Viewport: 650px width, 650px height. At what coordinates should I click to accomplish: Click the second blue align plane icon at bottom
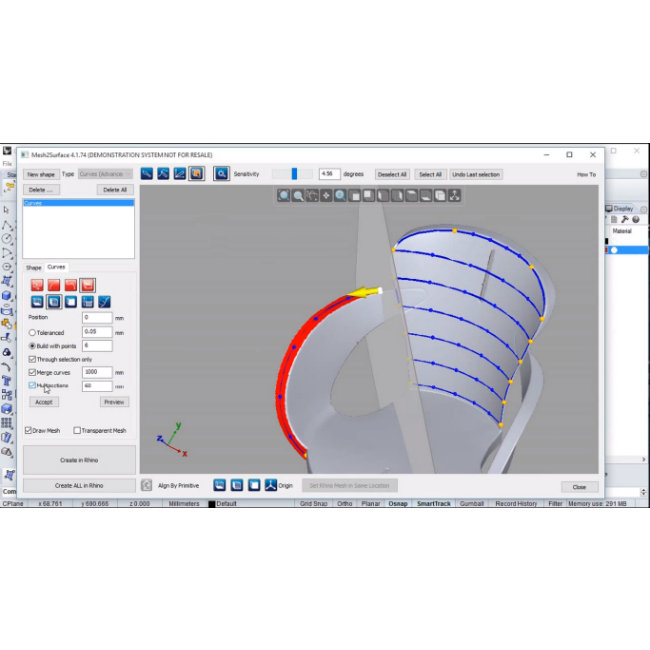pyautogui.click(x=237, y=485)
